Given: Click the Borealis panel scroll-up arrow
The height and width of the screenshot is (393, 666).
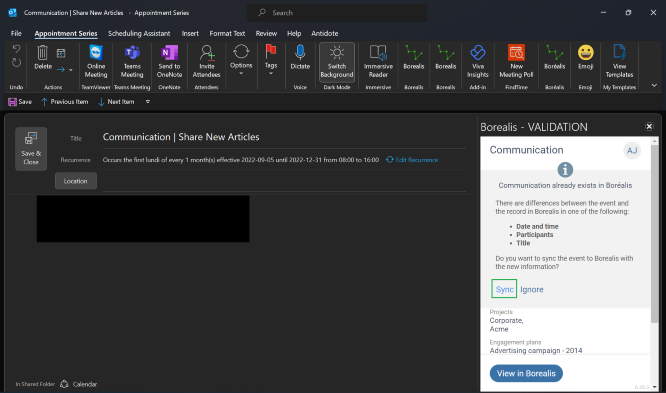Looking at the screenshot, I should [x=654, y=141].
